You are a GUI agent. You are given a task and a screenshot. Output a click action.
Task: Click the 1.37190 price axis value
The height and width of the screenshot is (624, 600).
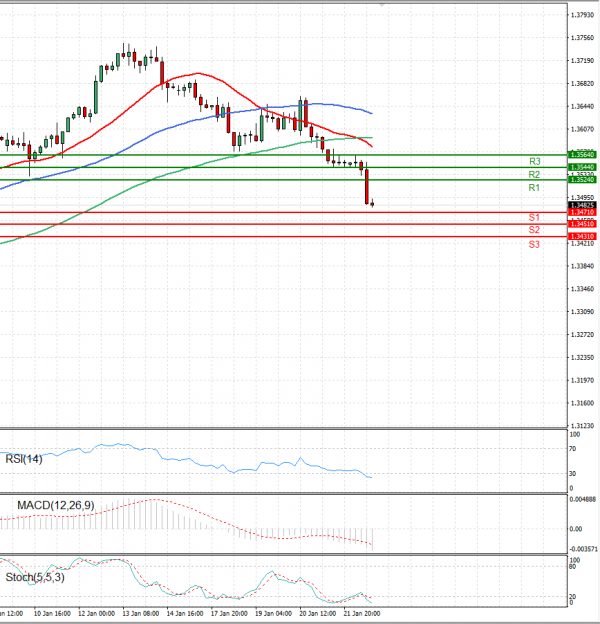coord(582,60)
